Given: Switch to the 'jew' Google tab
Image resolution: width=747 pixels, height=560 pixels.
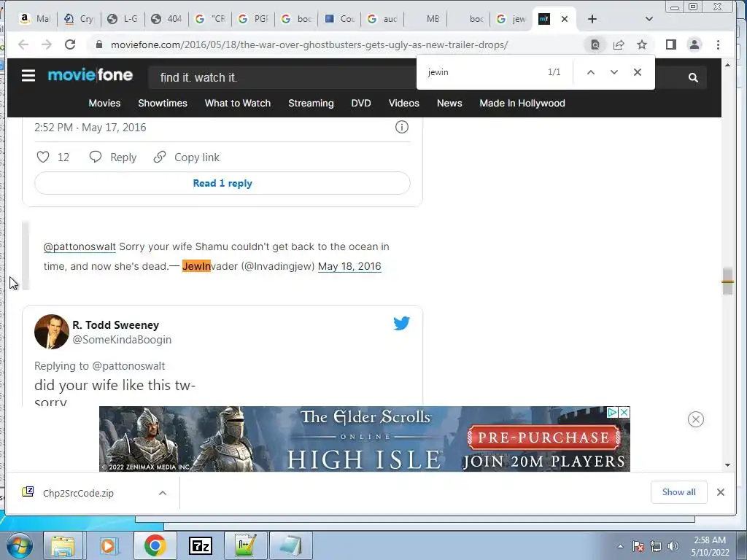Looking at the screenshot, I should (x=511, y=19).
